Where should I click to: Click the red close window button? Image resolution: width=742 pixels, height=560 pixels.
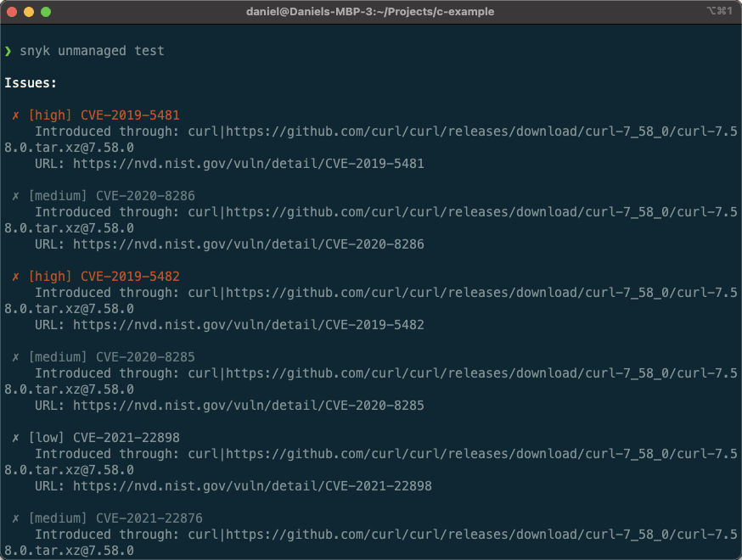(x=12, y=12)
